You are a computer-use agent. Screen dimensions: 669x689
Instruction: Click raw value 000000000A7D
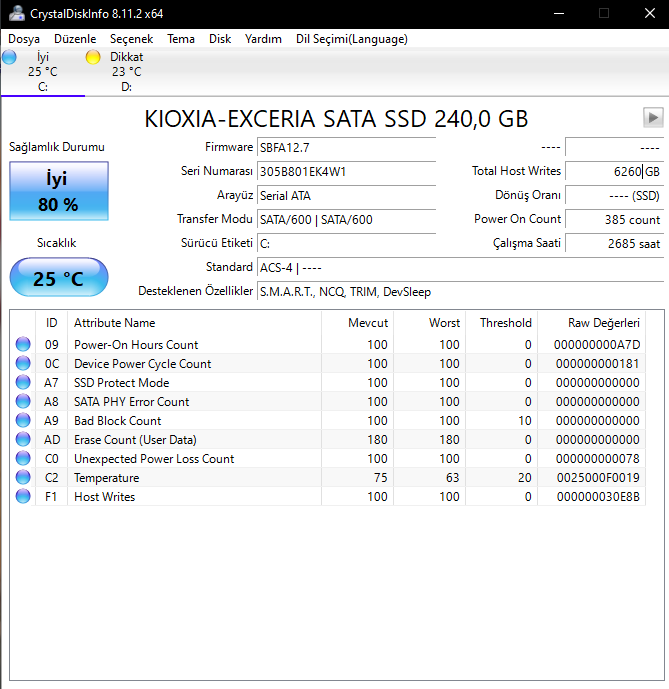596,344
